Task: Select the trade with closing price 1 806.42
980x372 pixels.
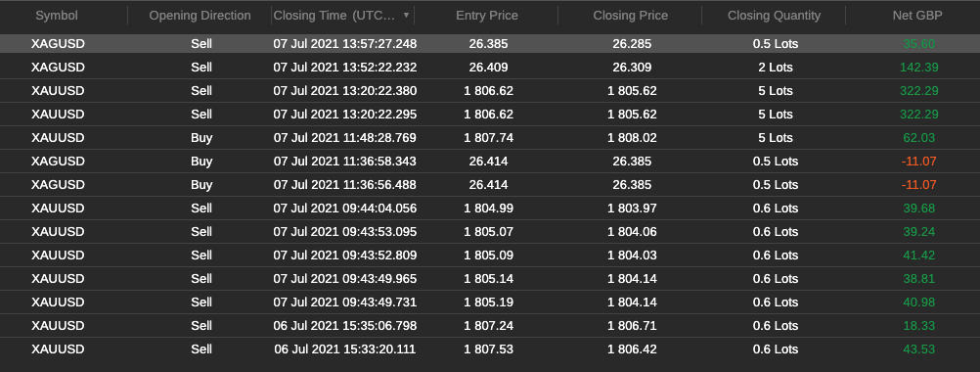Action: (x=490, y=349)
